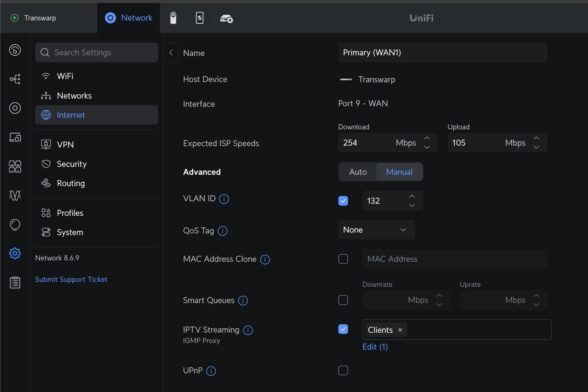Click the Name field Primary (WAN1)
Screen dimensions: 588x392
click(x=443, y=52)
